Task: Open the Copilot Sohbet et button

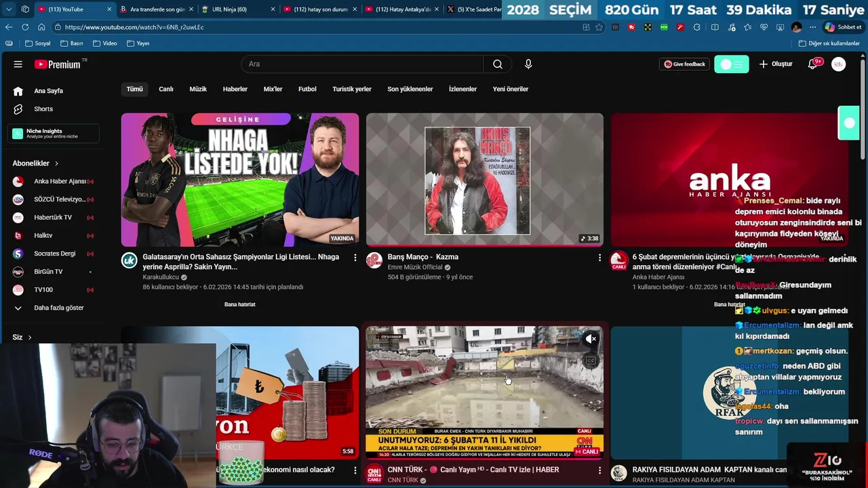Action: [x=843, y=27]
